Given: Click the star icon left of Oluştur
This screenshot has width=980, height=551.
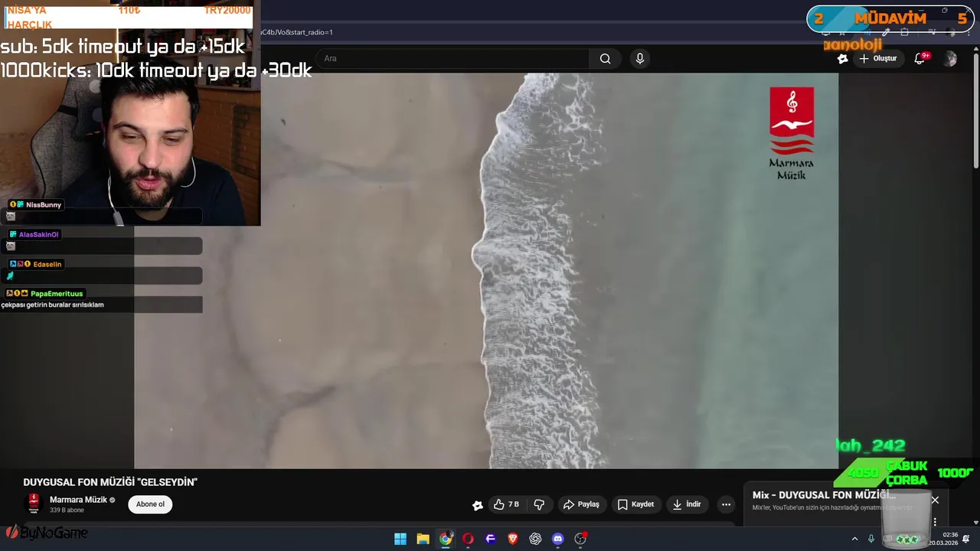Looking at the screenshot, I should [x=842, y=59].
